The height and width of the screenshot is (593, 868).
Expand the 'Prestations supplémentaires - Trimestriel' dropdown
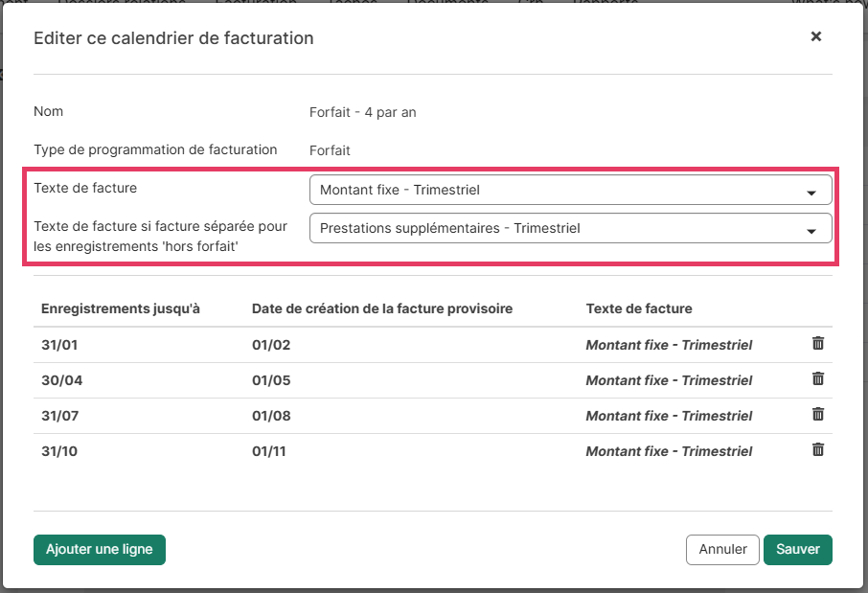570,229
